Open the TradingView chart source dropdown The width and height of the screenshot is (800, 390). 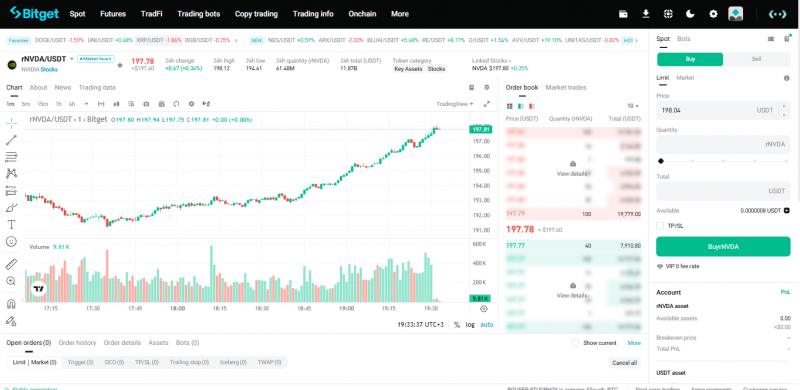pos(455,104)
